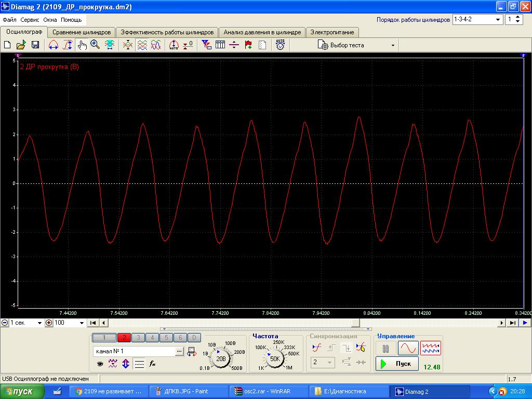532x399 pixels.
Task: Click the filter funnel icon in toolbar
Action: [206, 45]
